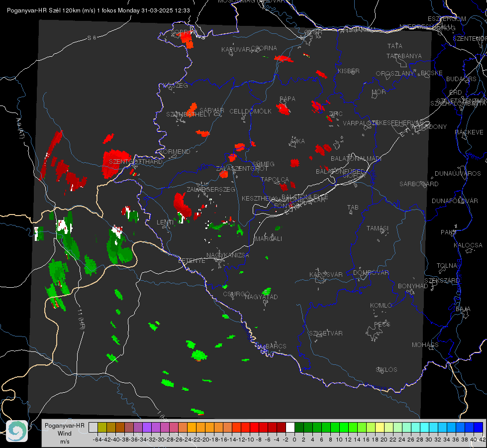The height and width of the screenshot is (448, 487).
Task: Select the CSURGO label
Action: pos(236,294)
